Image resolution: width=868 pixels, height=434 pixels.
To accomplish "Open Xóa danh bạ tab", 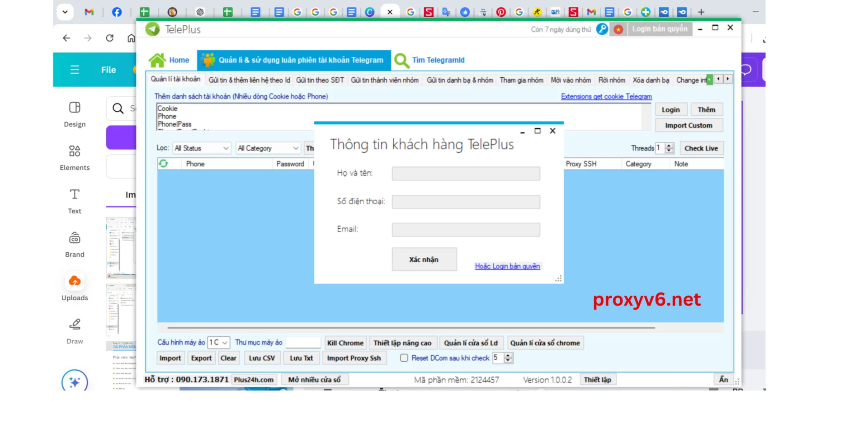I will (x=651, y=80).
